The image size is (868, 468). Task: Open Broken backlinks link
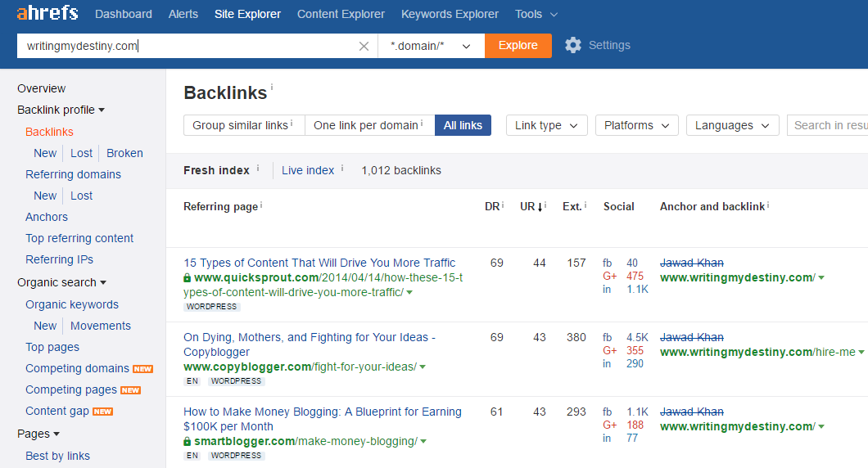coord(124,153)
